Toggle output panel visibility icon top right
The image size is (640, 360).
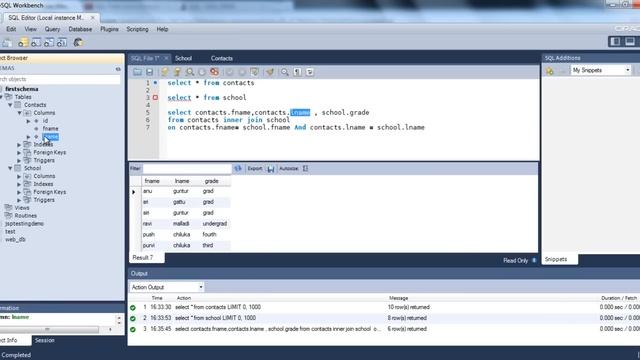[x=630, y=41]
